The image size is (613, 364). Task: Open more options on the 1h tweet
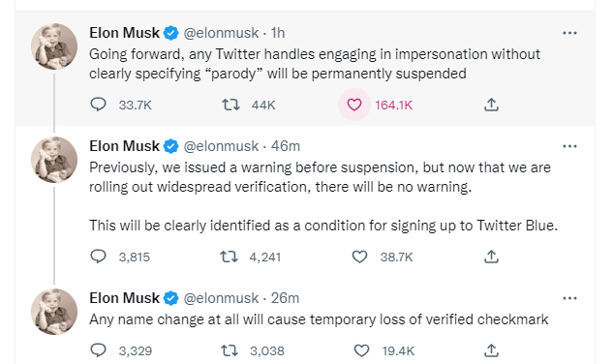point(569,33)
